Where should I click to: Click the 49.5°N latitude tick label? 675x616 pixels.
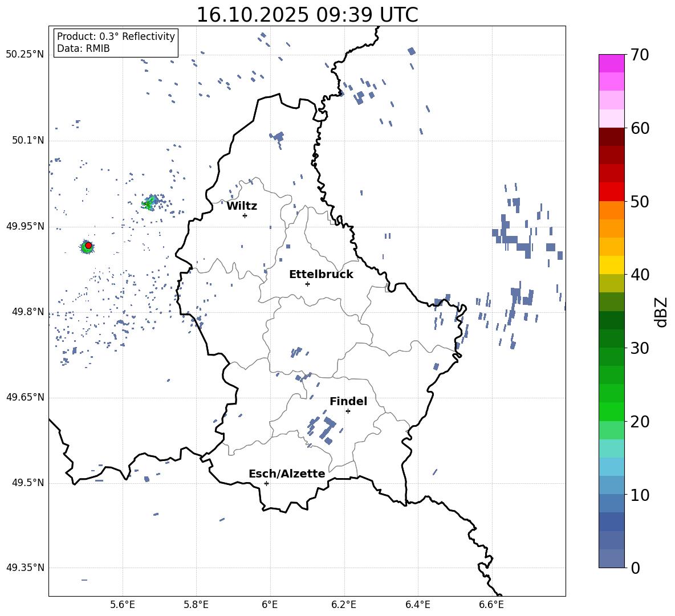tap(27, 483)
